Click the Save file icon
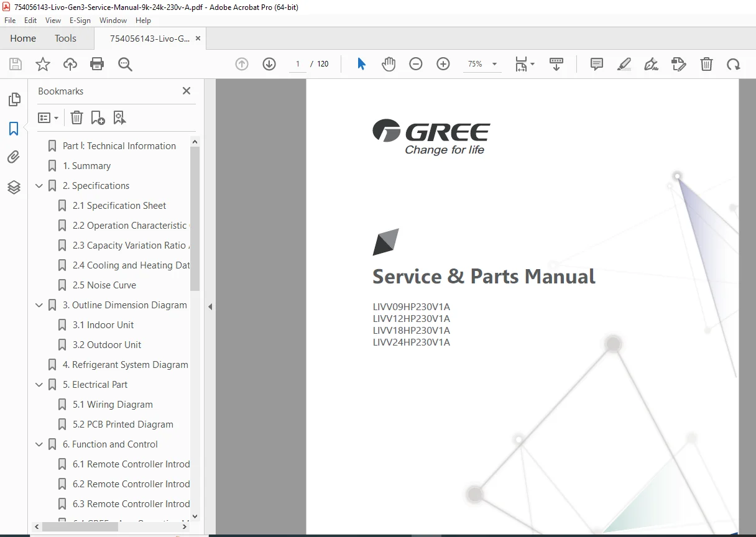 pyautogui.click(x=16, y=64)
